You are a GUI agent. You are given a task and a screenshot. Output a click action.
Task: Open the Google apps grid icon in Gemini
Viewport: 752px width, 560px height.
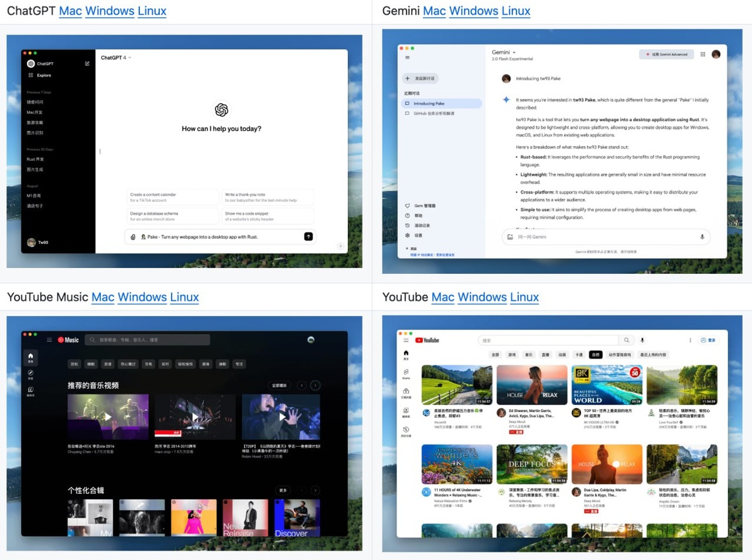703,54
